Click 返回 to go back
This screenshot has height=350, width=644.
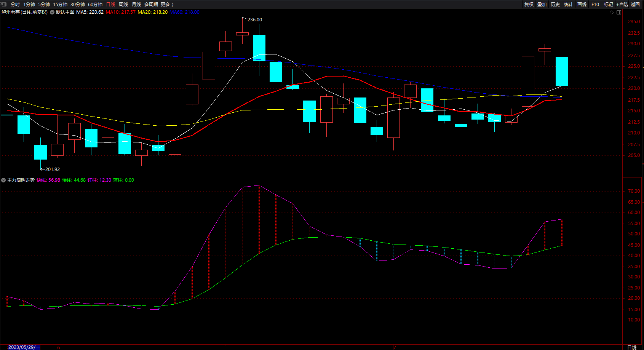[635, 5]
